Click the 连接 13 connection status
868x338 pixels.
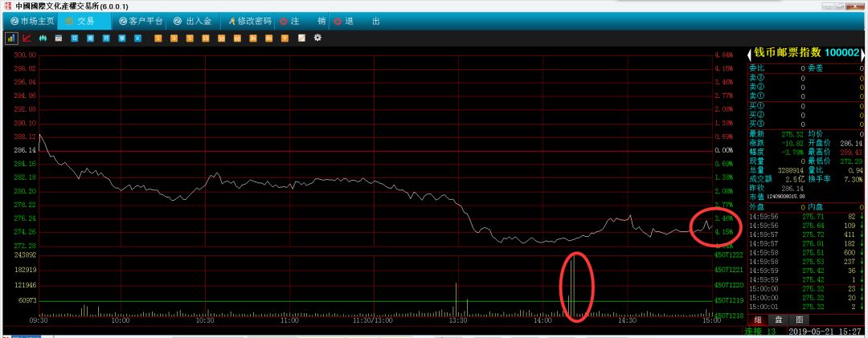point(760,332)
